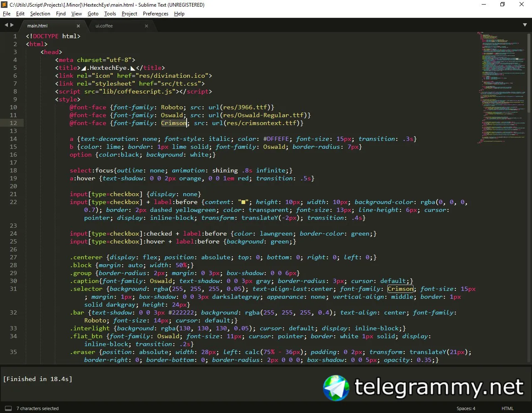Click line number 12 in gutter
The width and height of the screenshot is (532, 413).
pos(13,123)
